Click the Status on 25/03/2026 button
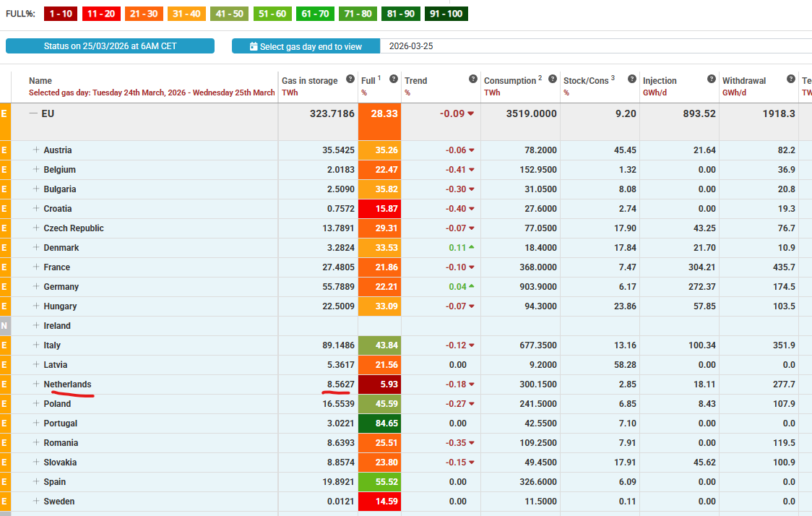The image size is (812, 516). (110, 46)
